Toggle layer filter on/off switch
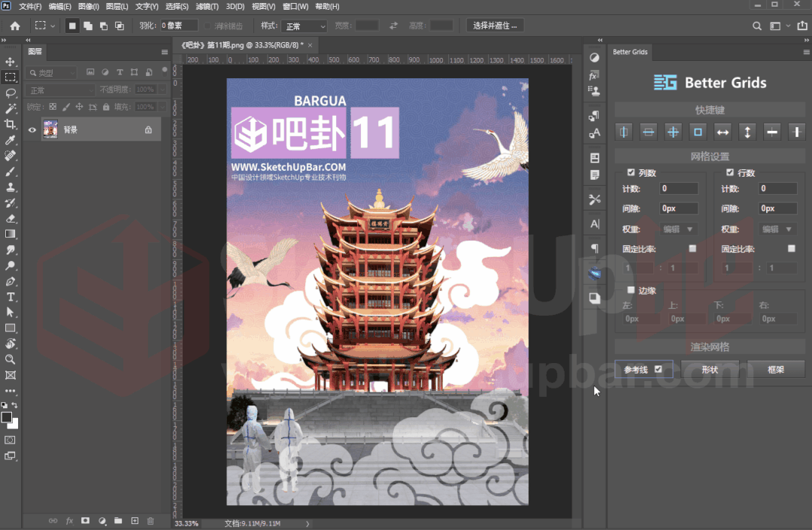 point(165,71)
